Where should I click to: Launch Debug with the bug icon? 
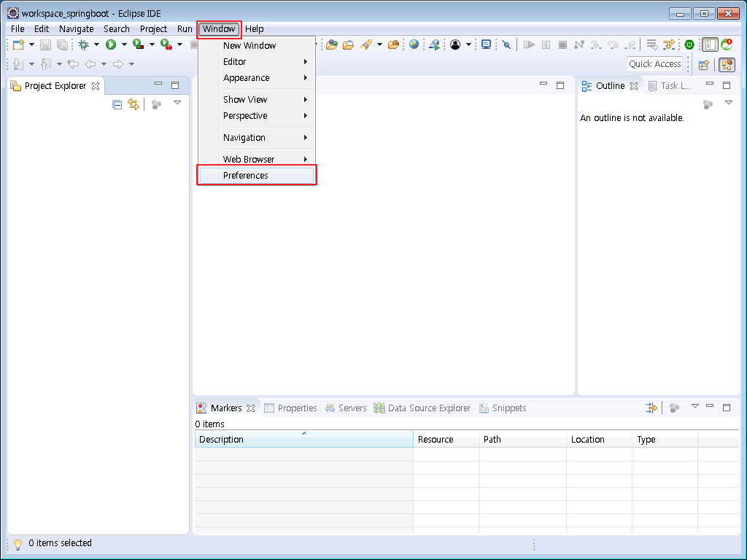coord(84,44)
